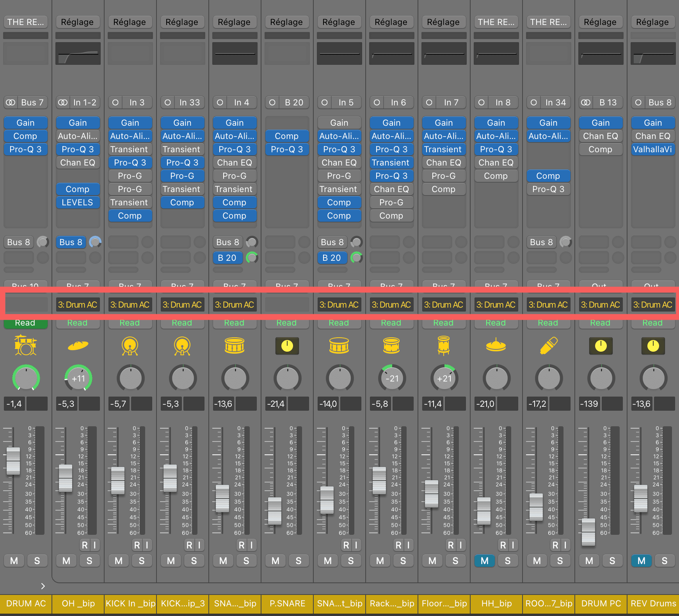Click the microphone icon on ROO...7_bip
The width and height of the screenshot is (679, 616).
point(548,346)
